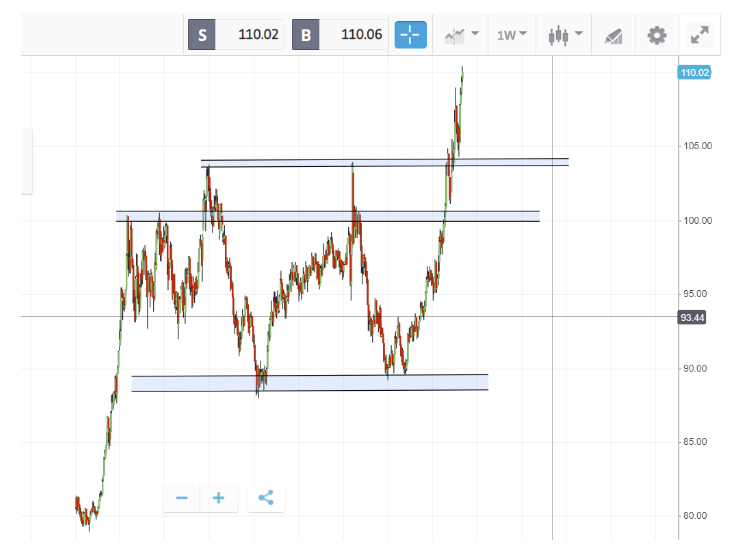Select the lower support zone rectangle near 89
Image resolution: width=734 pixels, height=547 pixels.
[310, 383]
